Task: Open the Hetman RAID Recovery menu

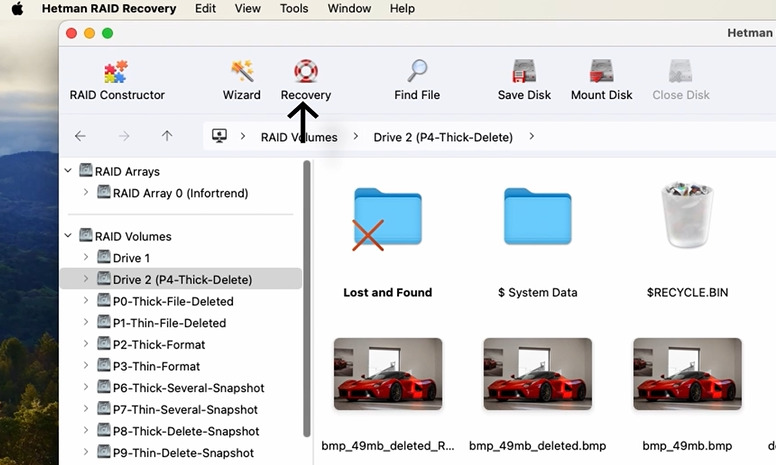Action: click(109, 8)
